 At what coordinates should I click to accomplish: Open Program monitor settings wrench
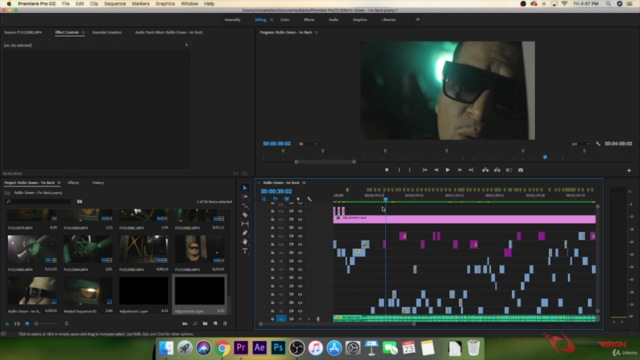coord(598,144)
